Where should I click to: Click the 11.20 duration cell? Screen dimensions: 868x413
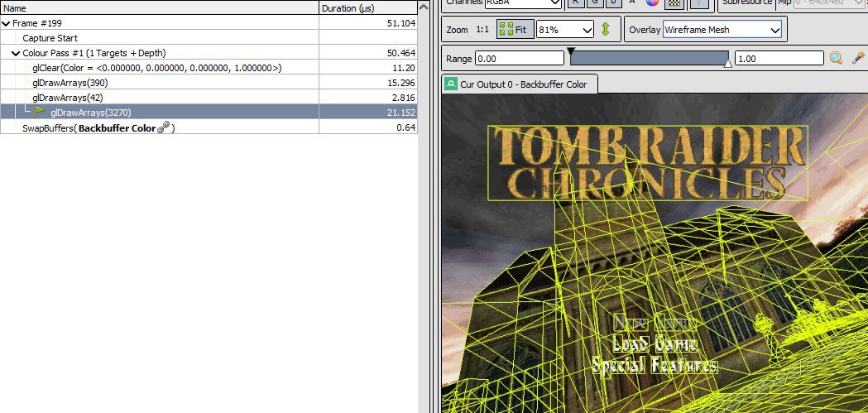(368, 68)
